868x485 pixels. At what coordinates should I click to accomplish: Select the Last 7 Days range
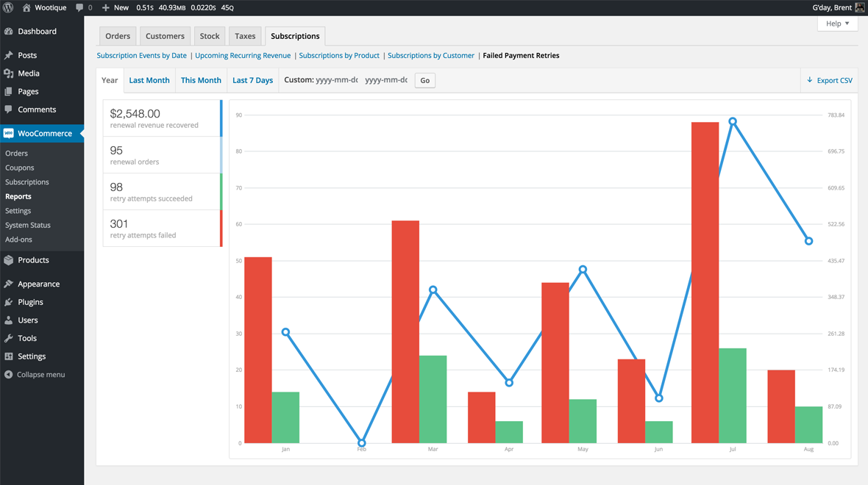[252, 80]
